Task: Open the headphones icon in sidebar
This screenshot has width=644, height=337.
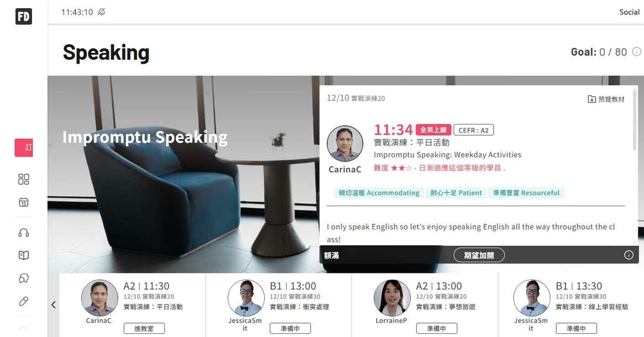Action: pos(24,233)
